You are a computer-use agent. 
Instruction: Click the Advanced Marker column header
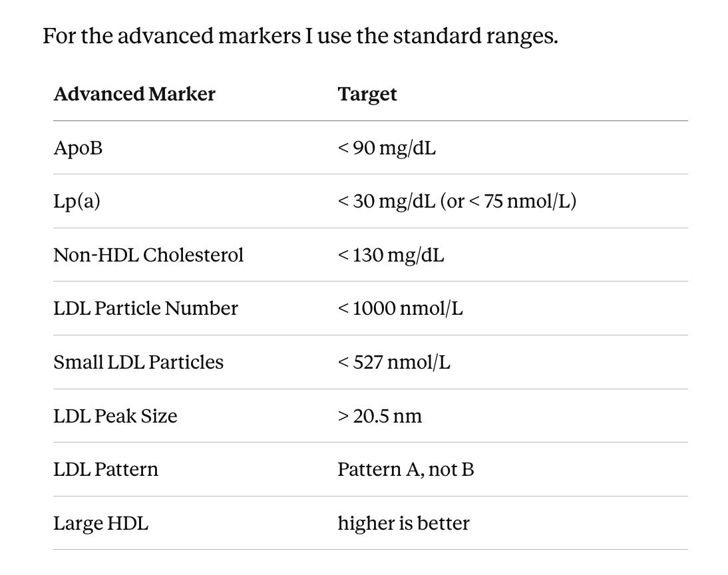tap(134, 95)
